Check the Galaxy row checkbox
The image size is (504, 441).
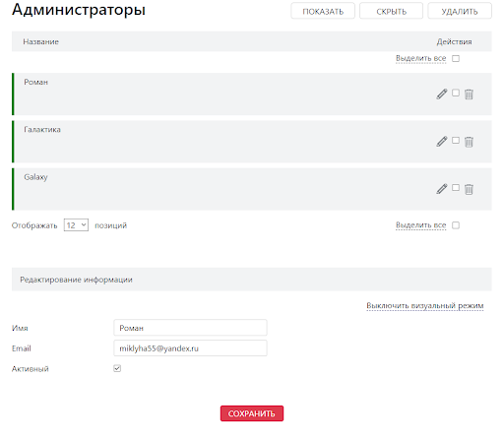tap(456, 187)
